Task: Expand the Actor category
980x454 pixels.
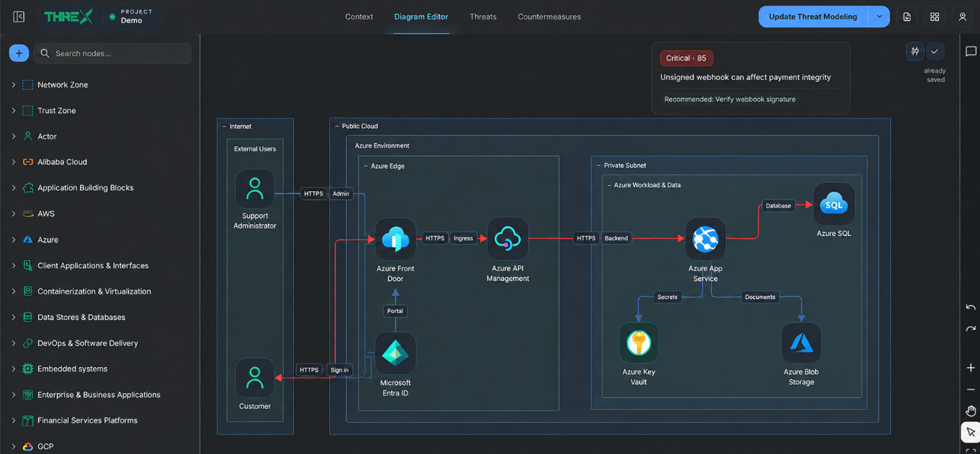Action: 13,137
